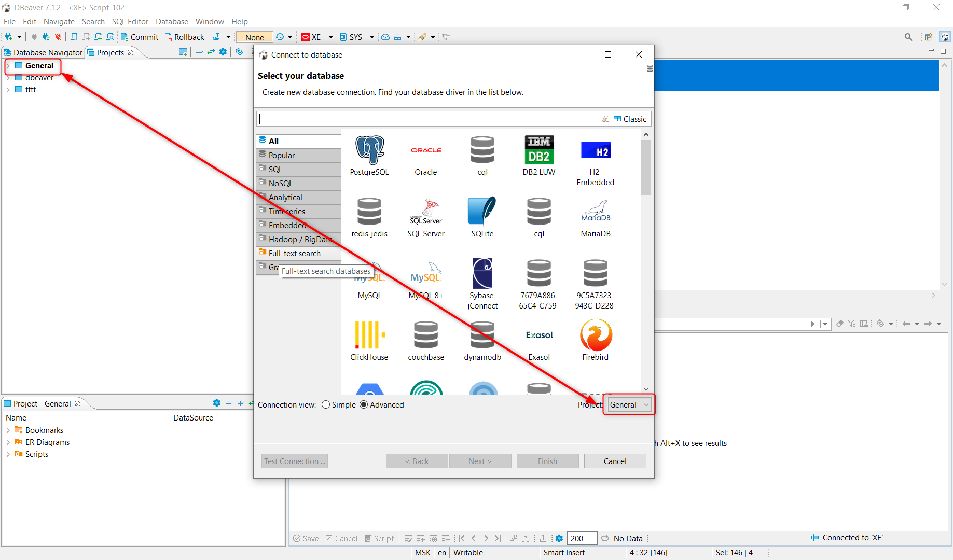Open the settings gear in Project - General panel

click(216, 403)
